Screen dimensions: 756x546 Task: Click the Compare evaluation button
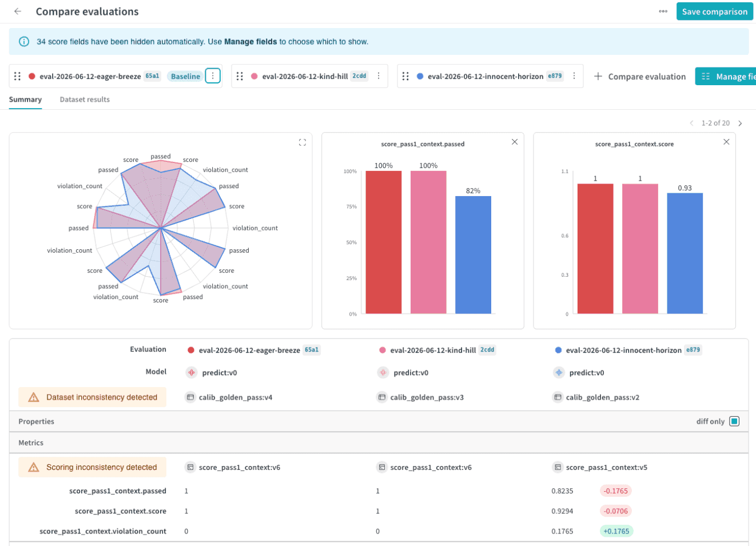[x=639, y=76]
